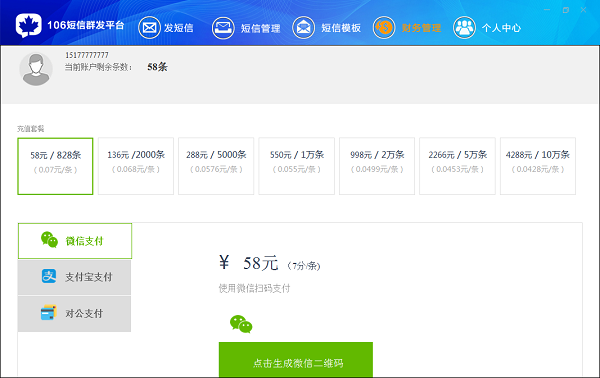Click the 当前账户剩余条数 label

click(x=98, y=67)
